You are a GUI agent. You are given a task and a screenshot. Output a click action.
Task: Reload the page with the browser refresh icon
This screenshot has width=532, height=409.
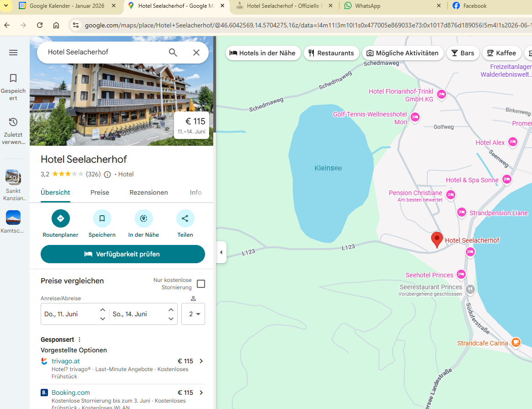(40, 25)
